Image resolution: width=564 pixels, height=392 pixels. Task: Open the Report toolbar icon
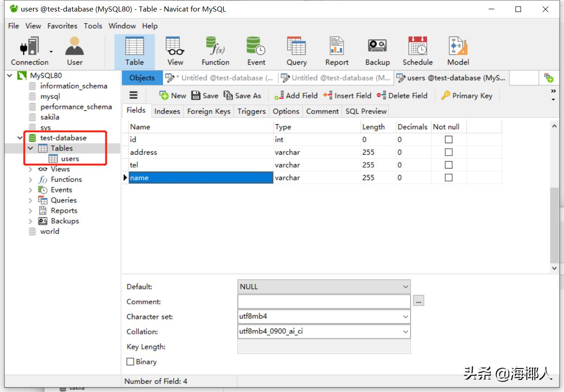click(x=337, y=51)
